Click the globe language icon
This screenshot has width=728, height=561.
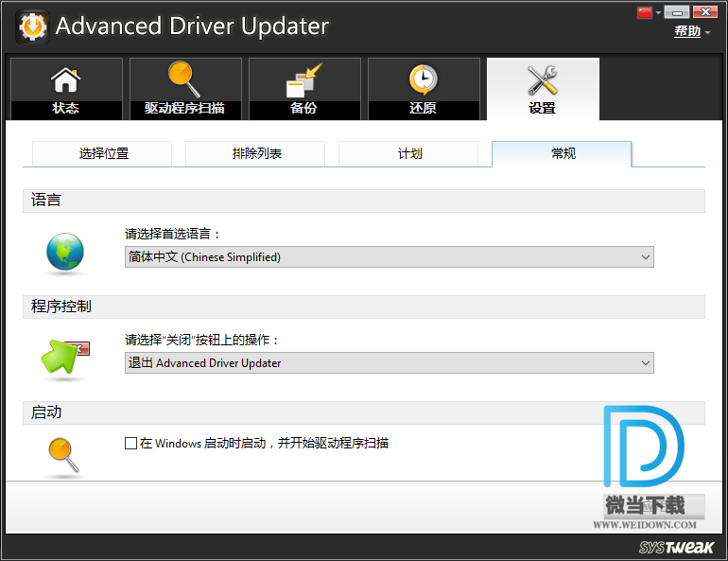65,252
